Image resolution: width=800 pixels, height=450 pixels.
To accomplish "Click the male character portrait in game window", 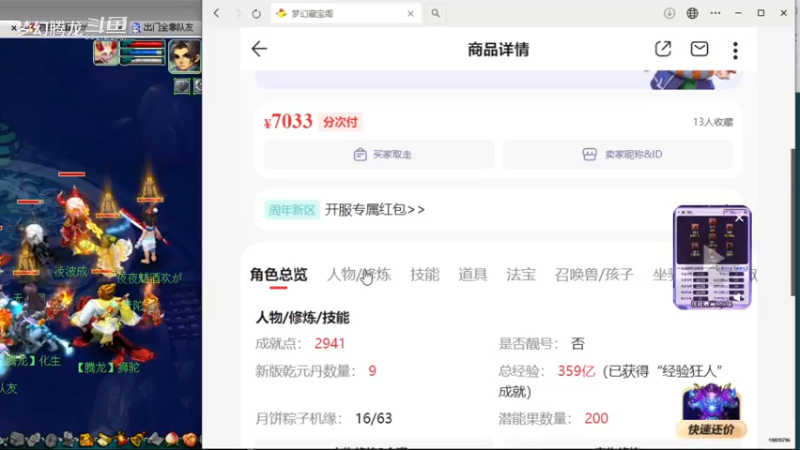I will [x=185, y=56].
